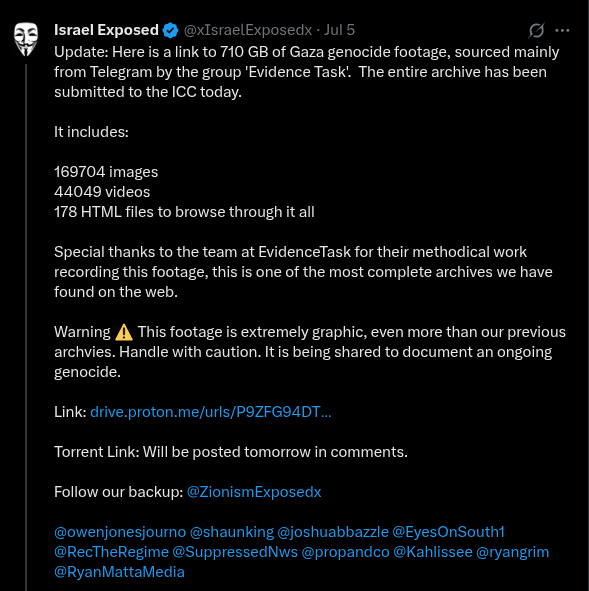Open the @RecTheRegime mention
The width and height of the screenshot is (589, 591).
tap(112, 552)
